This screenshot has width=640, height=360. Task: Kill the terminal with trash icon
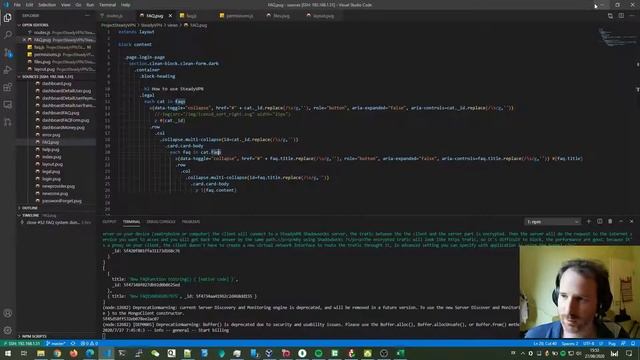[x=610, y=221]
